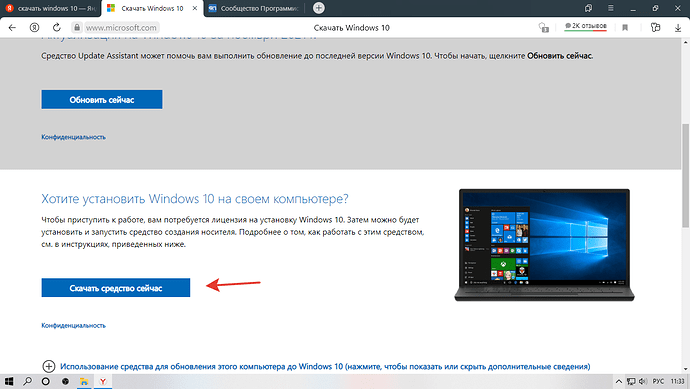Switch the РУС input language indicator
The width and height of the screenshot is (690, 389).
(x=658, y=382)
